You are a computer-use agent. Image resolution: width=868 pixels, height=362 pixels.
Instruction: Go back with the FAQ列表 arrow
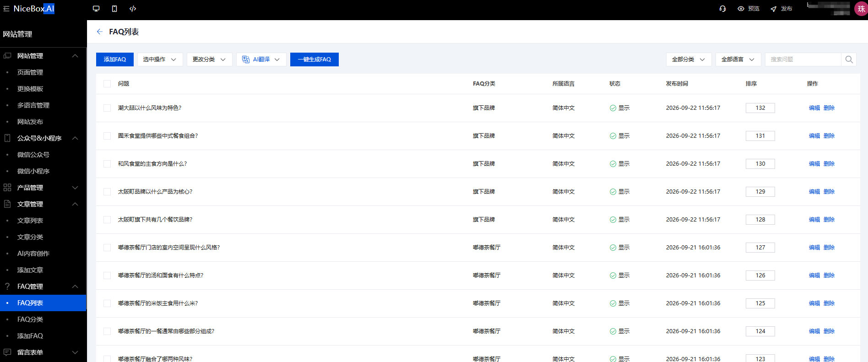[99, 32]
